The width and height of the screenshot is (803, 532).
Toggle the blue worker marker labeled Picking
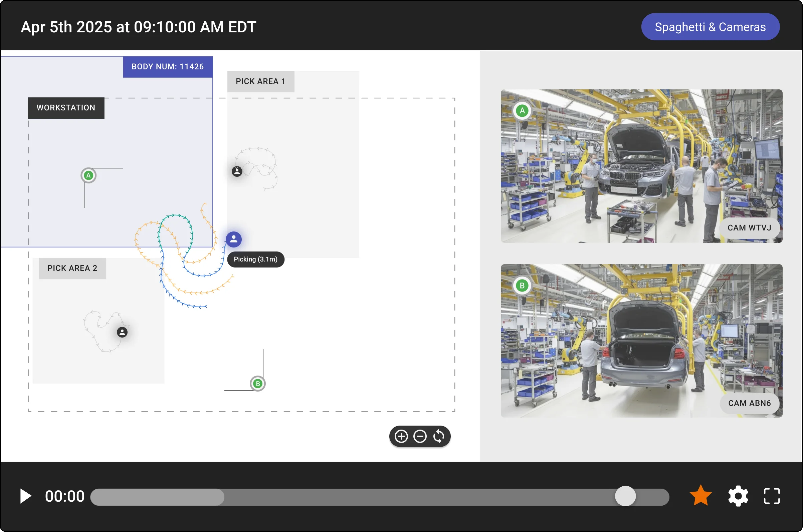click(233, 239)
